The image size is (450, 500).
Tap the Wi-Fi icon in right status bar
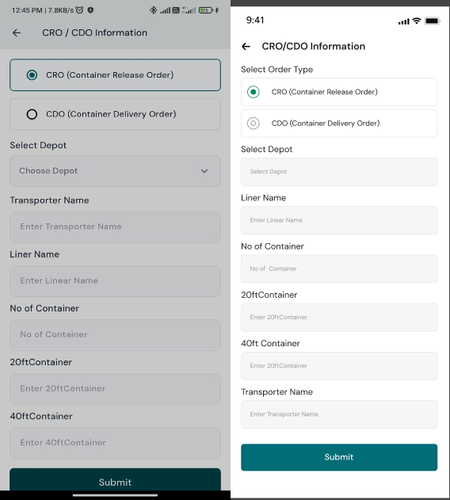pos(417,21)
